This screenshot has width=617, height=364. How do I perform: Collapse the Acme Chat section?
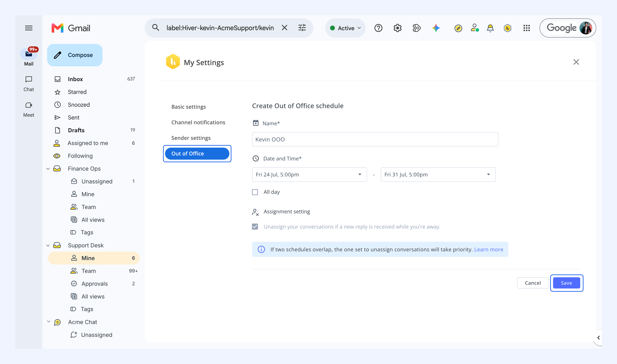(49, 322)
